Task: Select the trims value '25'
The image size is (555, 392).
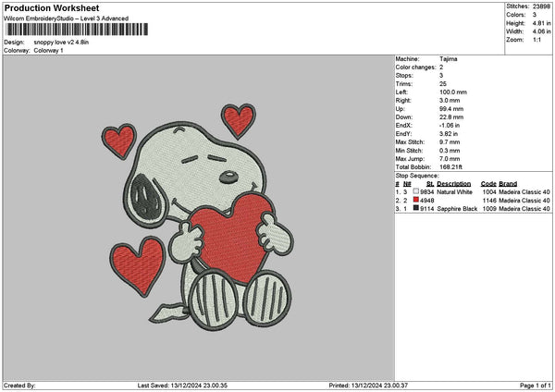Action: point(443,84)
